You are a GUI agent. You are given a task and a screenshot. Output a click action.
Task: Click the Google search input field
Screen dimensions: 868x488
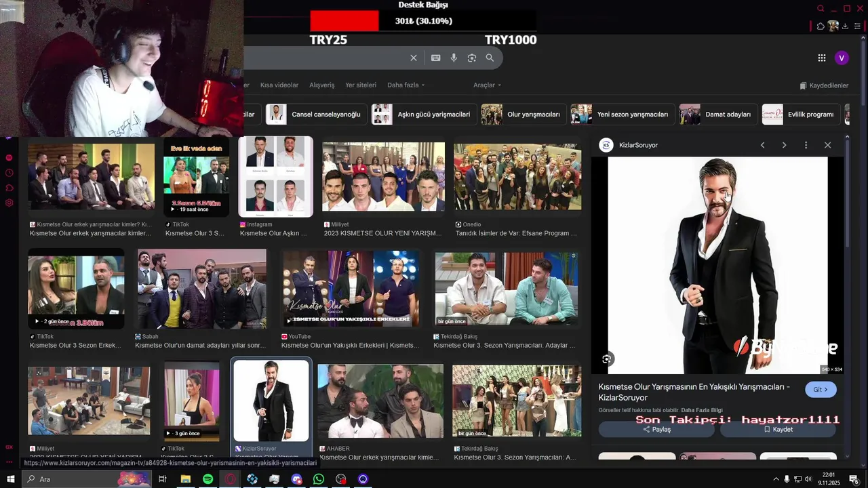tap(325, 58)
